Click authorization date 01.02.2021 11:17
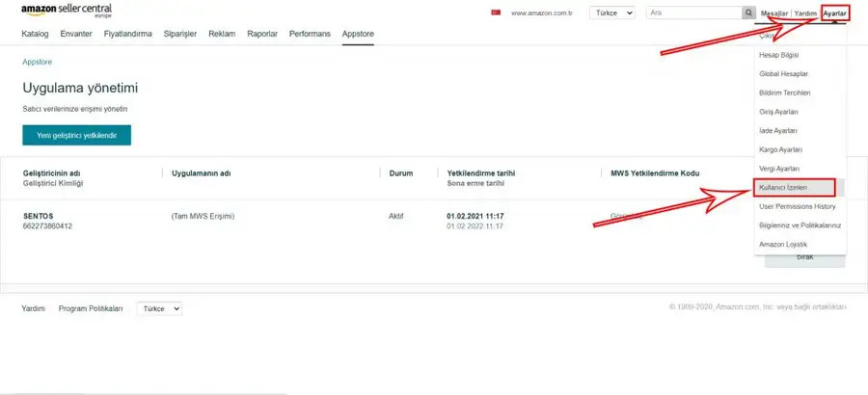 click(475, 217)
